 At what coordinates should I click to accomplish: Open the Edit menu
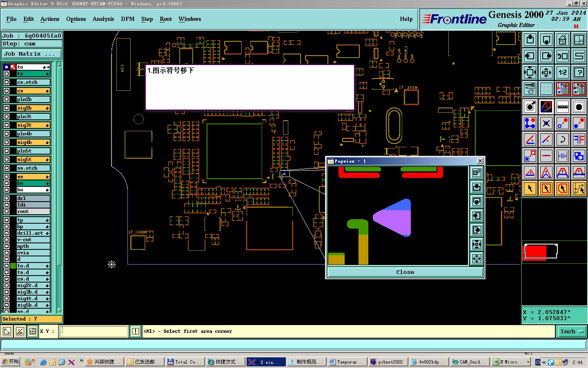click(x=29, y=19)
